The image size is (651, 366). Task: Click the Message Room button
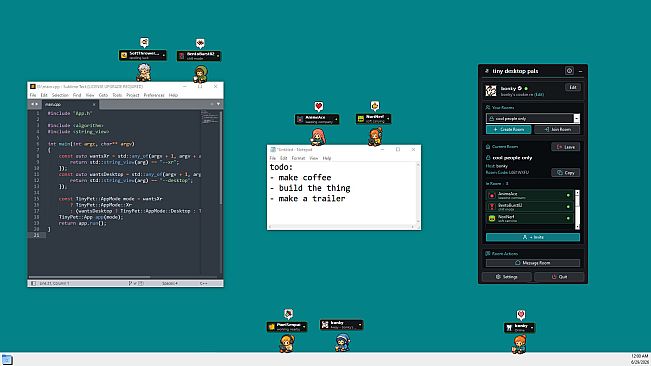[x=533, y=263]
